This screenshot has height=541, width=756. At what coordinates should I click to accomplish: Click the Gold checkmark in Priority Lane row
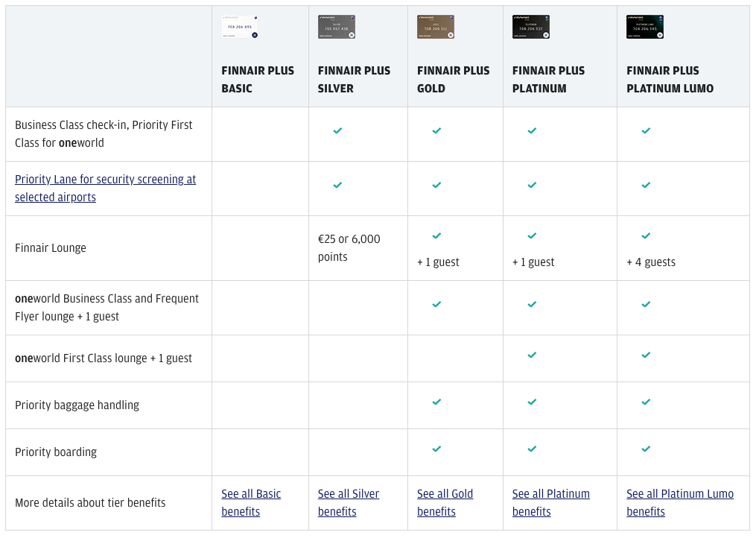(x=436, y=185)
